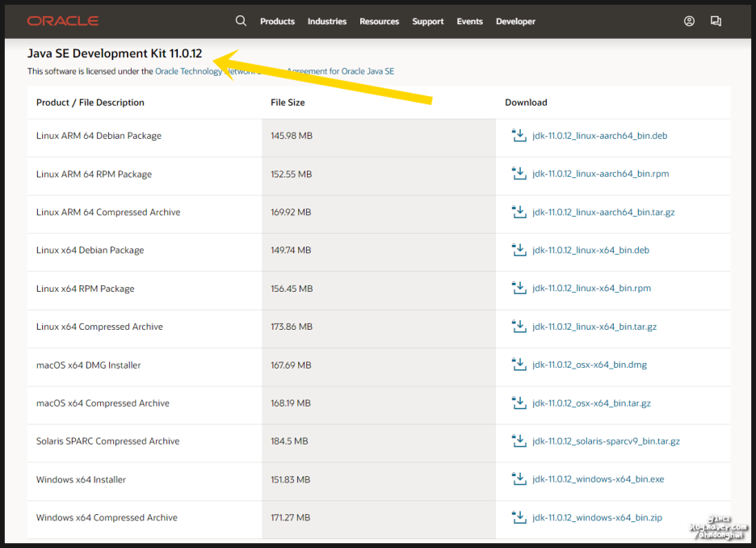The height and width of the screenshot is (548, 756).
Task: Click the 169.92 MB file size
Action: [291, 213]
